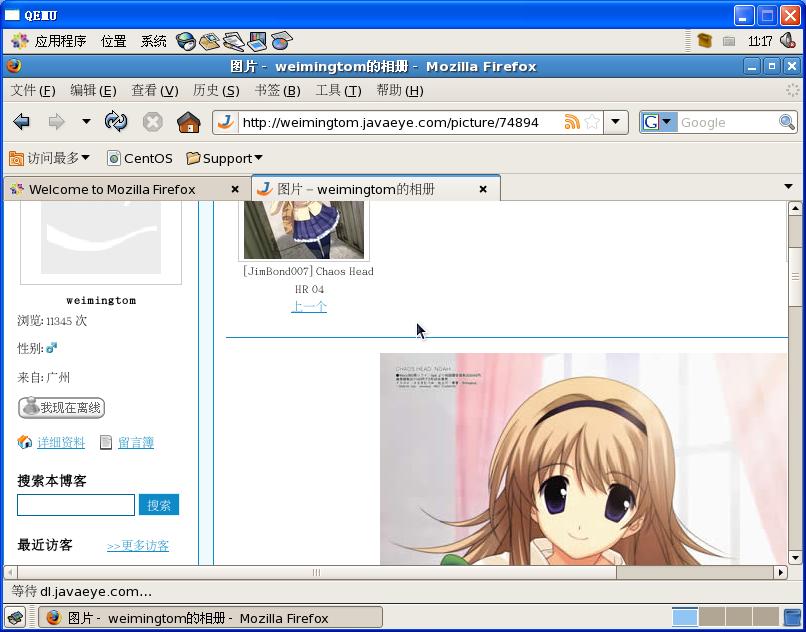Screen dimensions: 806x632
Task: Expand the Support bookmarks folder
Action: (x=224, y=158)
